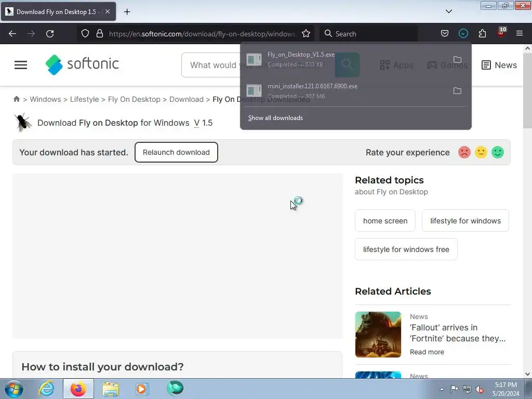Click the Softonic logo

pos(82,64)
